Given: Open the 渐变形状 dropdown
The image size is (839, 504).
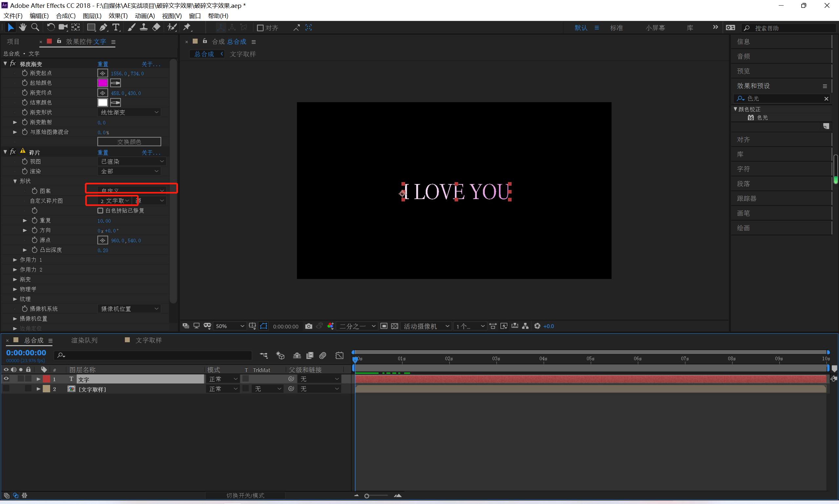Looking at the screenshot, I should (129, 112).
